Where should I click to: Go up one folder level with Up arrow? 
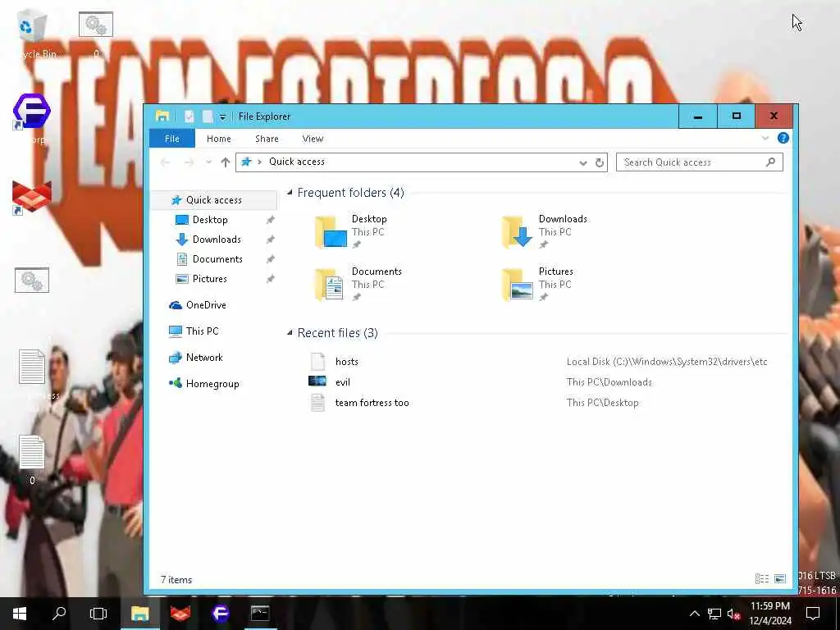coord(226,162)
